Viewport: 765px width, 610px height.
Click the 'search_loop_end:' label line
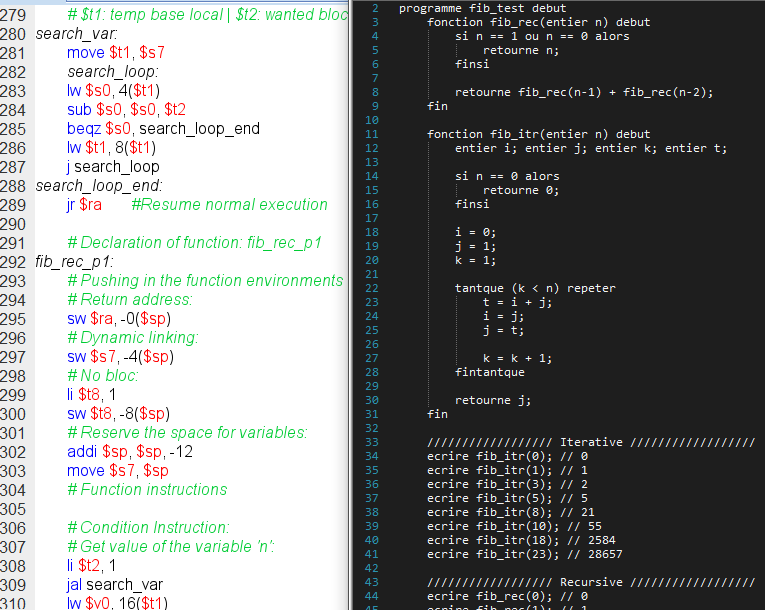99,186
